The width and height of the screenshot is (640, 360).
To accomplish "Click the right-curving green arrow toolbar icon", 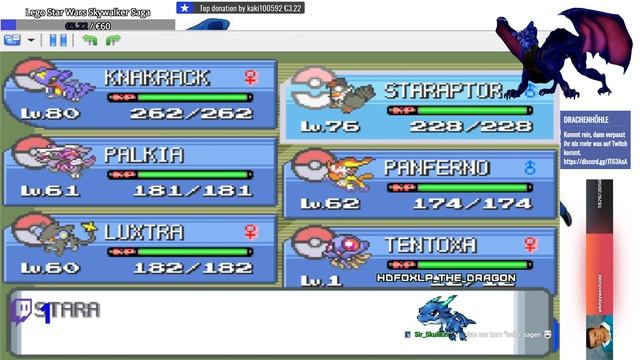I will [113, 40].
